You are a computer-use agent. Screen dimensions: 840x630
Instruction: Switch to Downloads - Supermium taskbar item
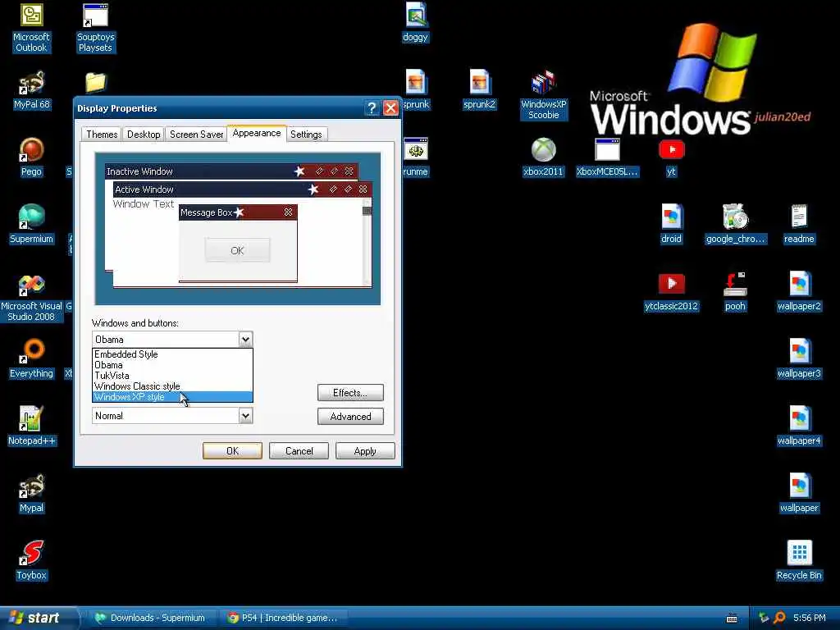click(152, 618)
